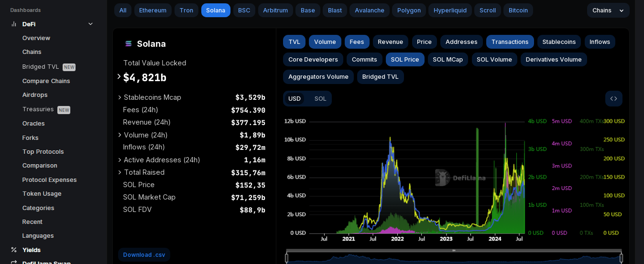Expand Stablecoins Mcap row

[x=120, y=97]
